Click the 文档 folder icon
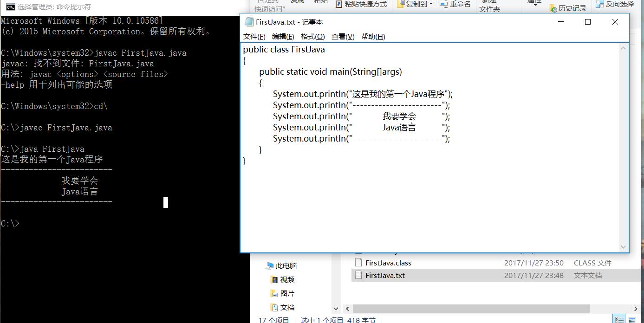644x323 pixels. pos(274,308)
